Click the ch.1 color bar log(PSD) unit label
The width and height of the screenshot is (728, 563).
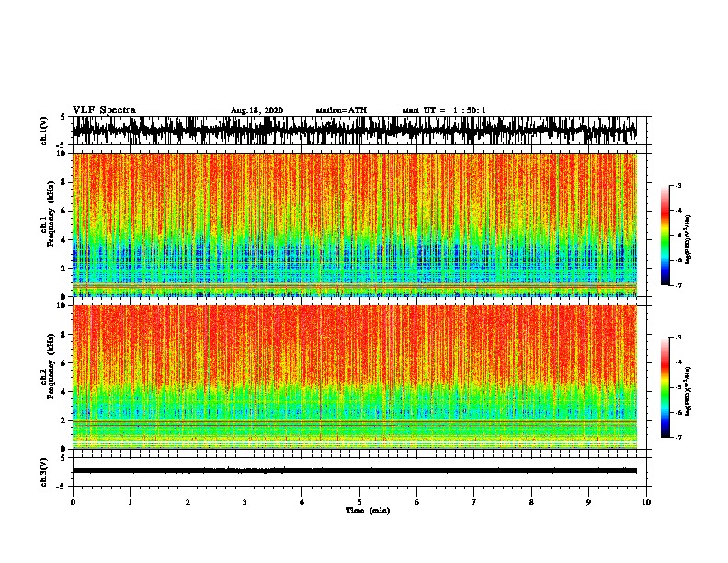click(x=688, y=239)
